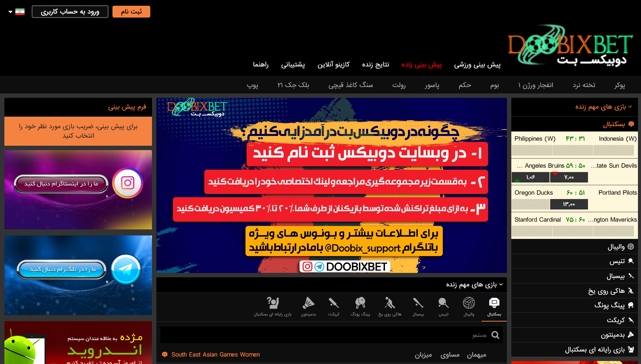Select بلک جک ۲۱ game link

(293, 85)
